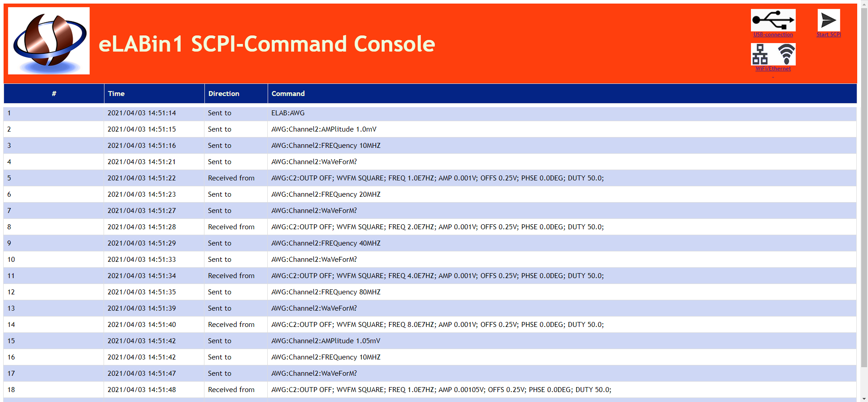This screenshot has width=868, height=402.
Task: Follow the Start SCPI text link
Action: point(828,35)
